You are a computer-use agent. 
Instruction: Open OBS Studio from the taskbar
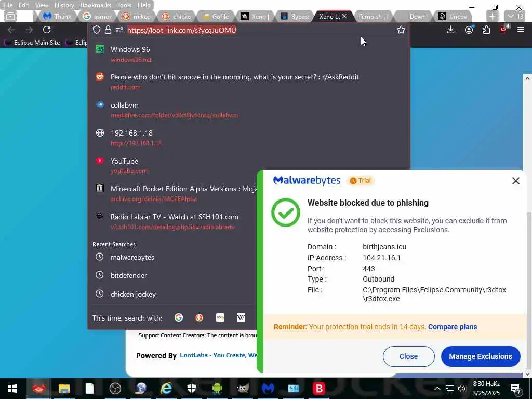tap(115, 389)
